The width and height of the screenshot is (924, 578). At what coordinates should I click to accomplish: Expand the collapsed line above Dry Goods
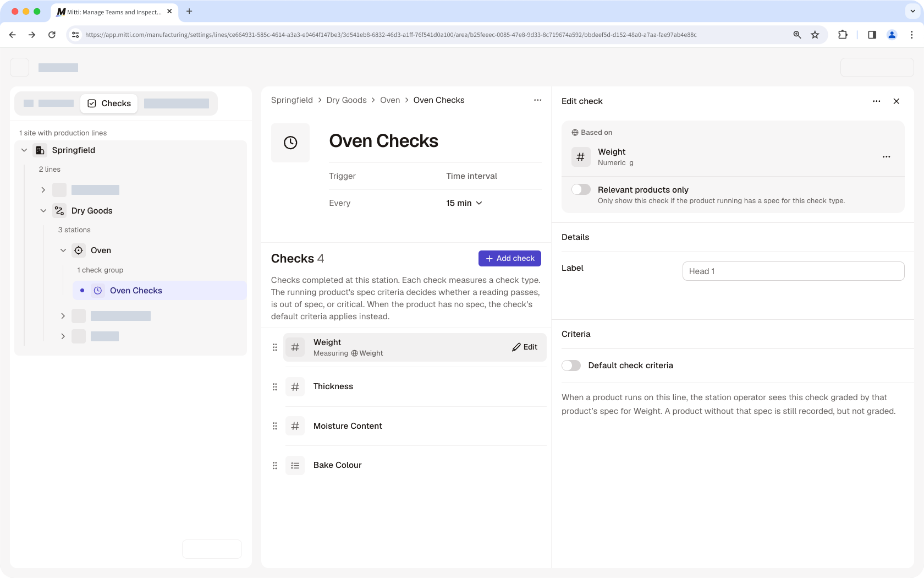click(x=43, y=190)
